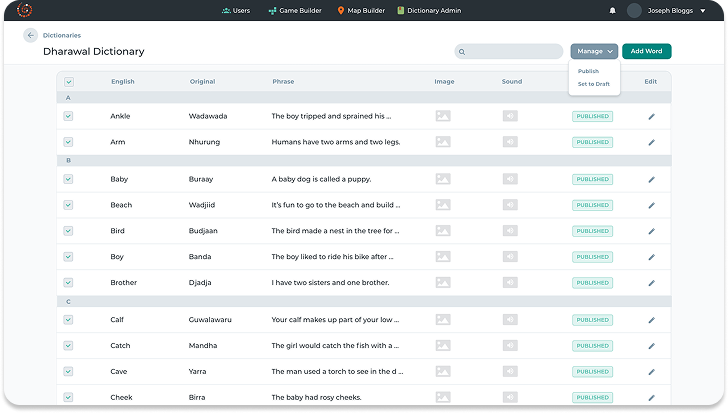Go to the Dictionaries breadcrumb link

[62, 35]
